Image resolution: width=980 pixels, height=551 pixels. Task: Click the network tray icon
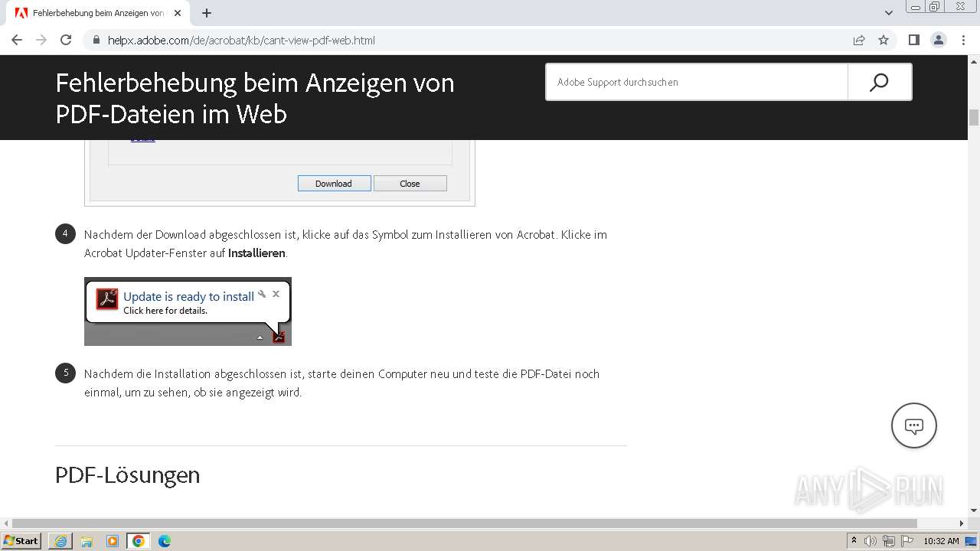pos(889,541)
